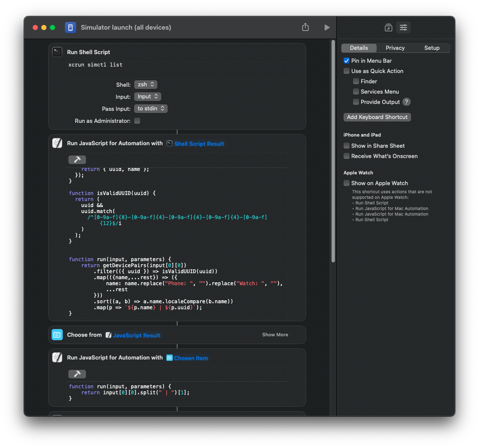479x448 pixels.
Task: Click the hammer icon above the JavaScript code
Action: [77, 159]
